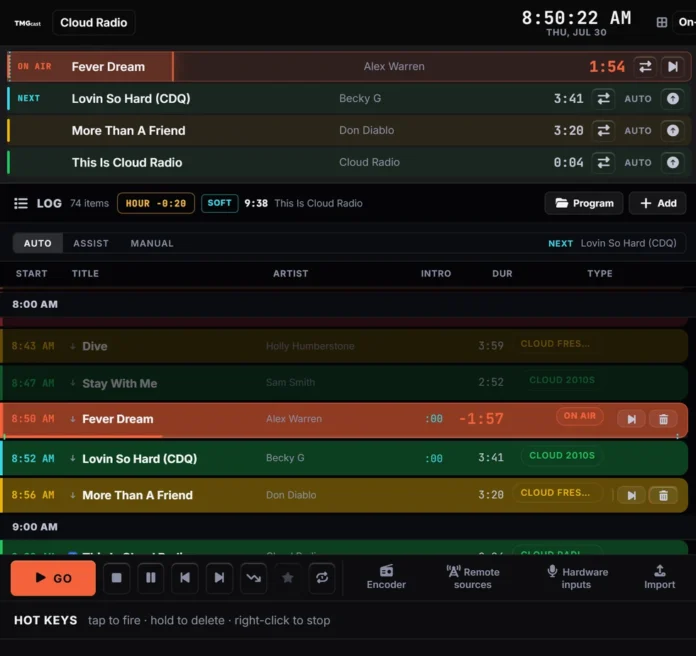Click the swap icon for This Is Cloud Radio in the queue
Image resolution: width=696 pixels, height=656 pixels.
click(x=603, y=162)
